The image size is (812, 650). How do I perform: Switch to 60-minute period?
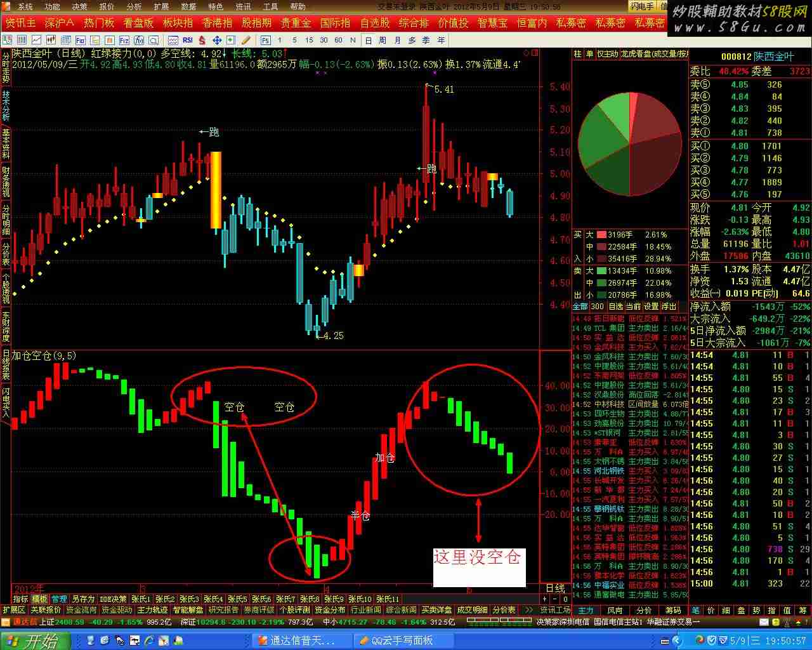coord(338,40)
